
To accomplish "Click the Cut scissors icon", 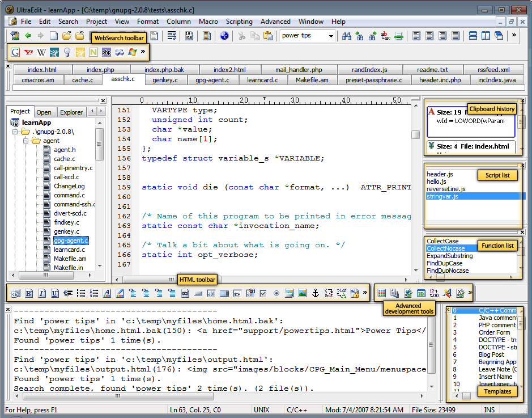I will [x=241, y=36].
